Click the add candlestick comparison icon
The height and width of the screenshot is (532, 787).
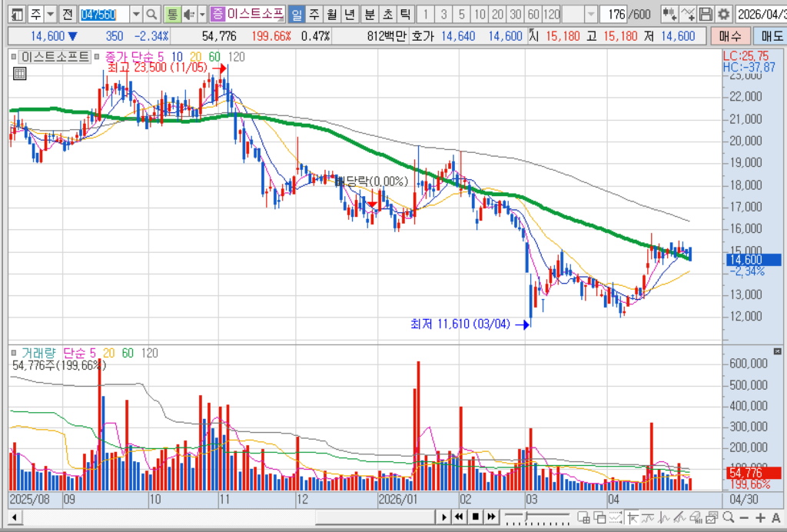click(669, 14)
